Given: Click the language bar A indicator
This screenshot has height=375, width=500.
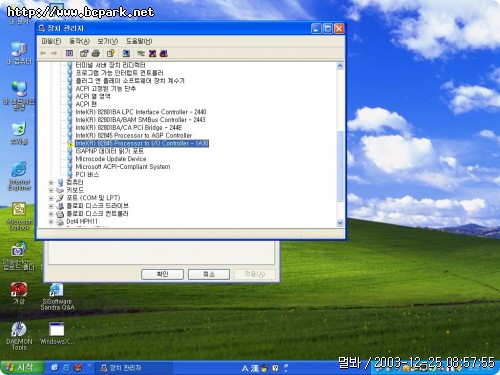Looking at the screenshot, I should (x=245, y=368).
